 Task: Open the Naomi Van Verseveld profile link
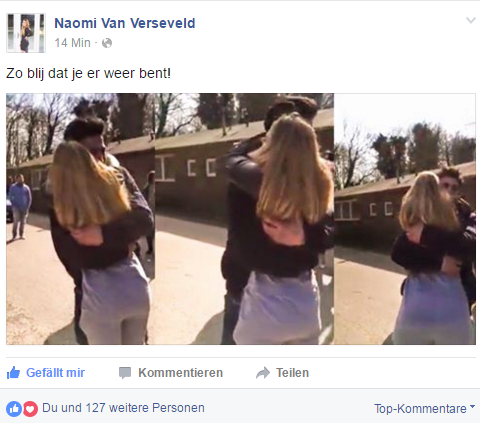(x=125, y=23)
